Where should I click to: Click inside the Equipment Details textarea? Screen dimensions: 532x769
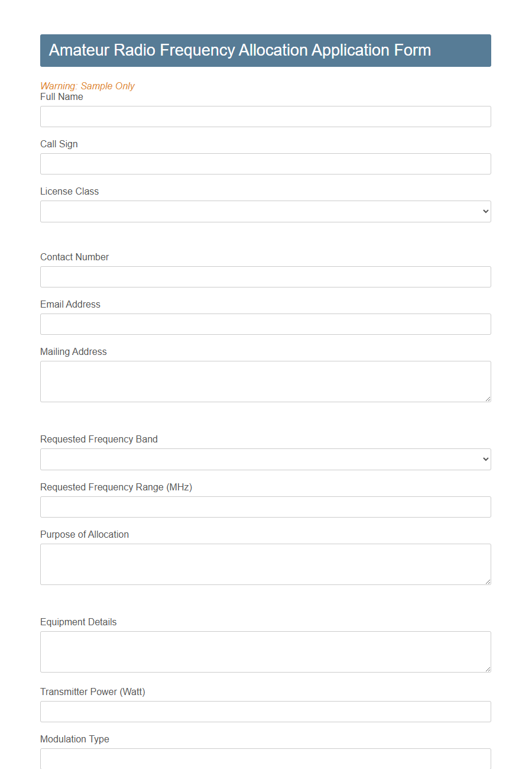click(x=265, y=651)
